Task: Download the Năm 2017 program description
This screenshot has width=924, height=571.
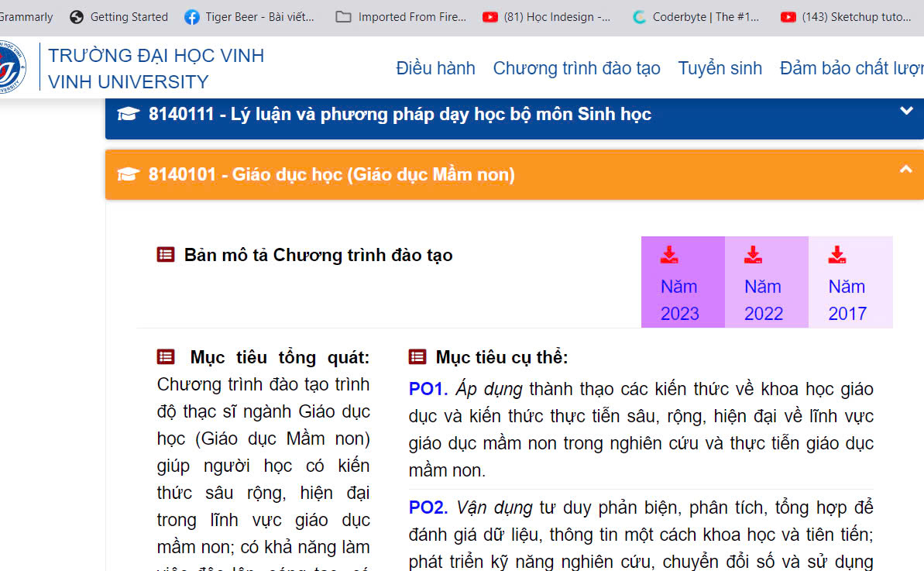Action: [850, 282]
